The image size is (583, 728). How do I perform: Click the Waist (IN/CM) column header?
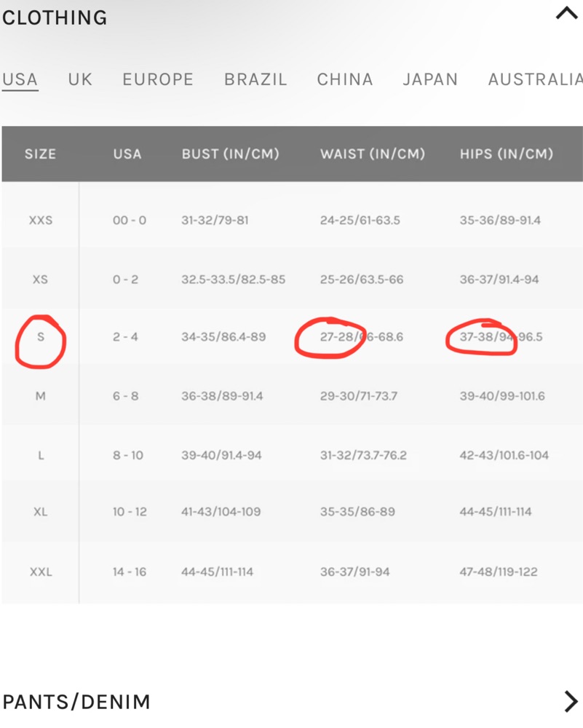(372, 154)
